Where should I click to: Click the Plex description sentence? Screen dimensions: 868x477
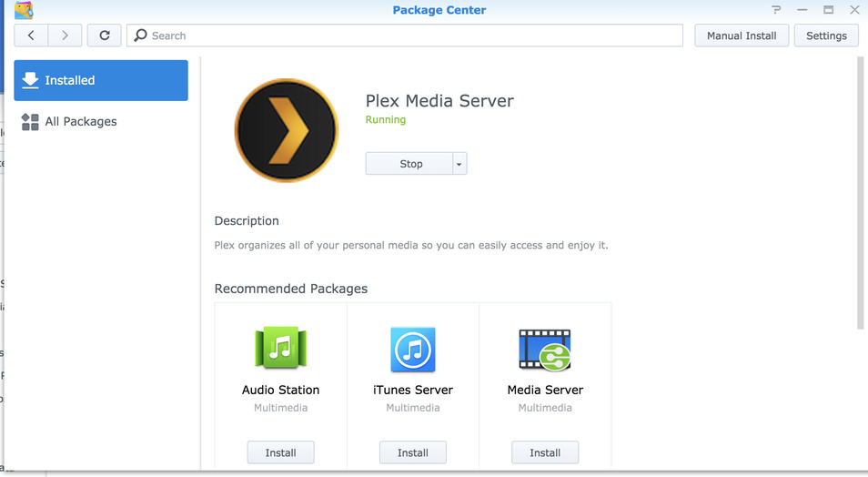[411, 245]
